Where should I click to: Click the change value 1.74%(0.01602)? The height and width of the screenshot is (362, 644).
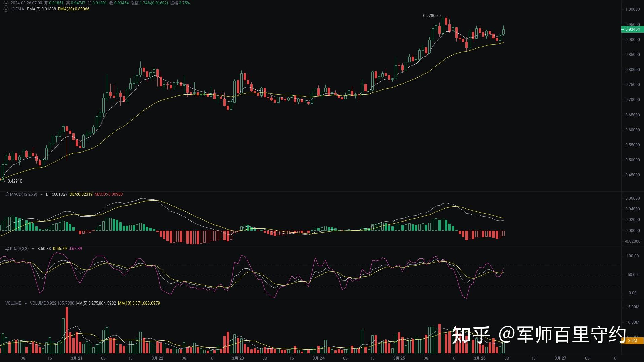154,3
